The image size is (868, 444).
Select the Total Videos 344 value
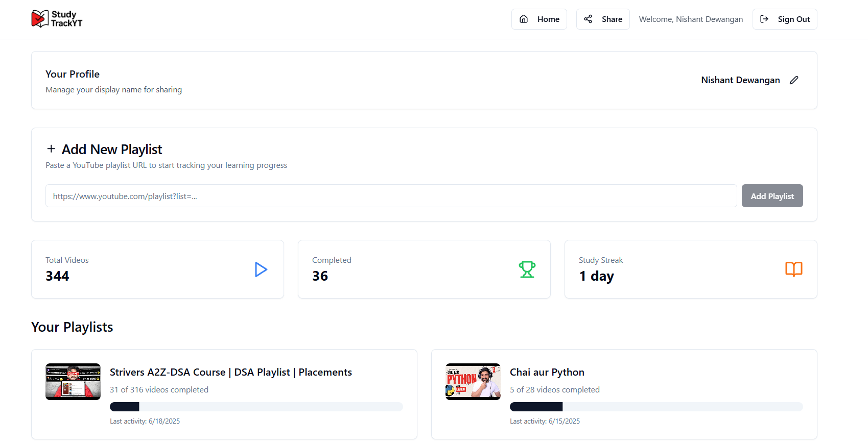click(57, 276)
